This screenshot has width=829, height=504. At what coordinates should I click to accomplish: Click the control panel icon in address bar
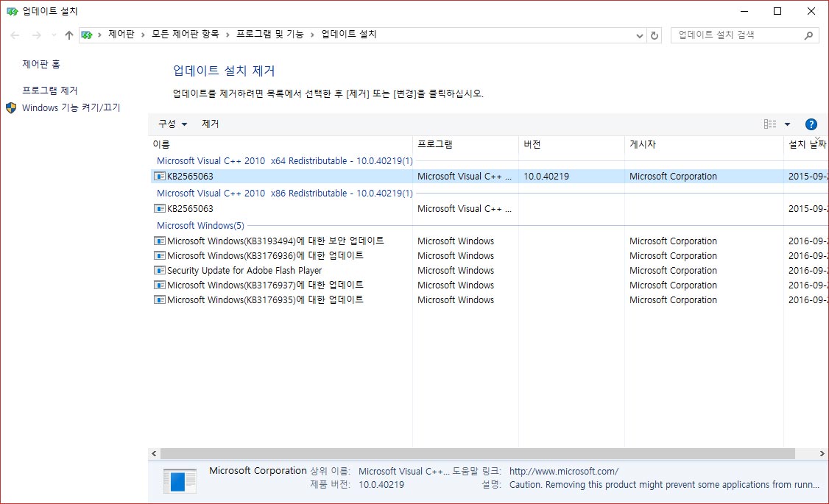[x=87, y=35]
